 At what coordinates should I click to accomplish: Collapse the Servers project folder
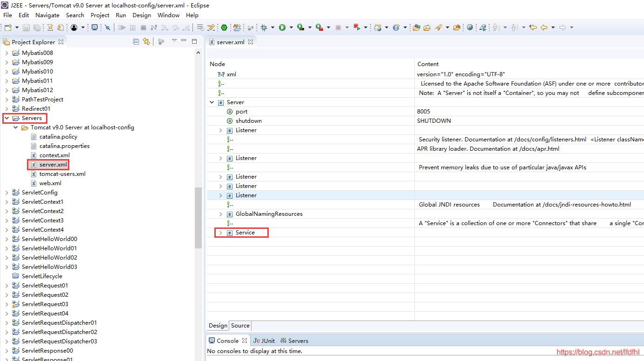[x=7, y=118]
